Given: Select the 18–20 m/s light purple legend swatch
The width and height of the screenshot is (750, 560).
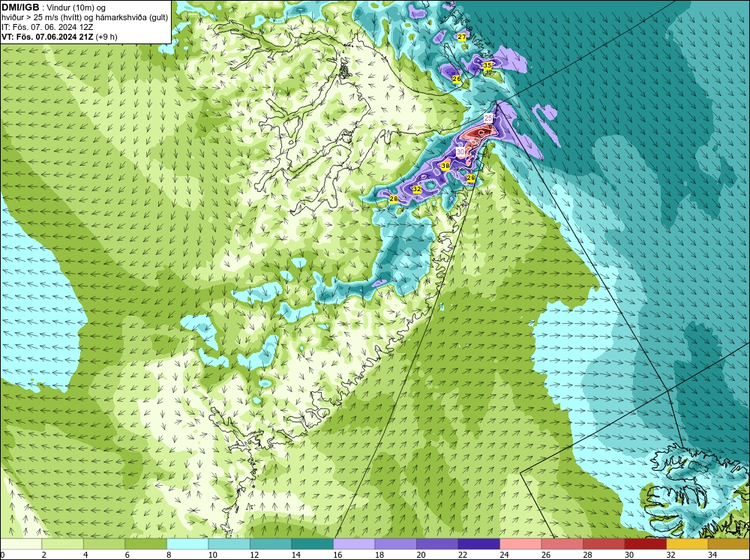Looking at the screenshot, I should click(x=395, y=544).
